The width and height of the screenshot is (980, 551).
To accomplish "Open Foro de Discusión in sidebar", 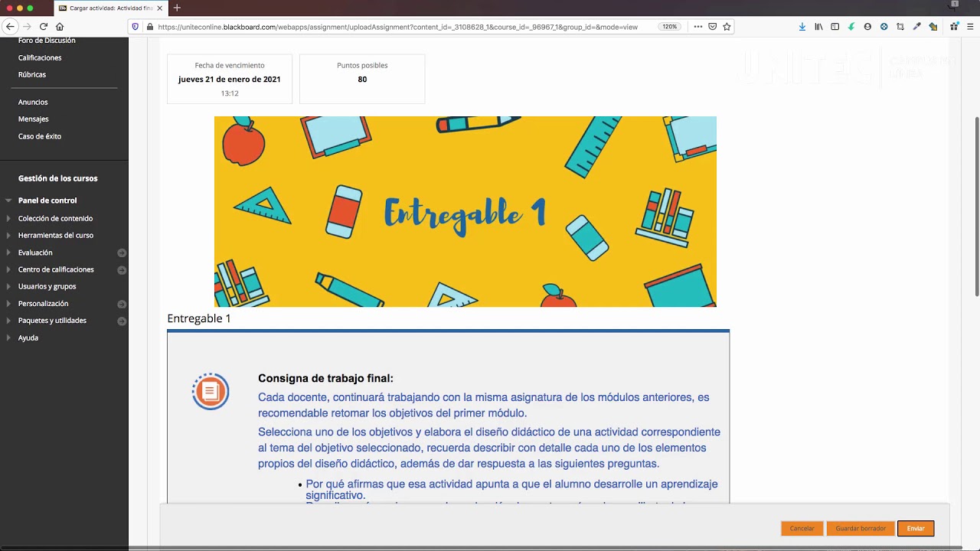I will (x=47, y=40).
